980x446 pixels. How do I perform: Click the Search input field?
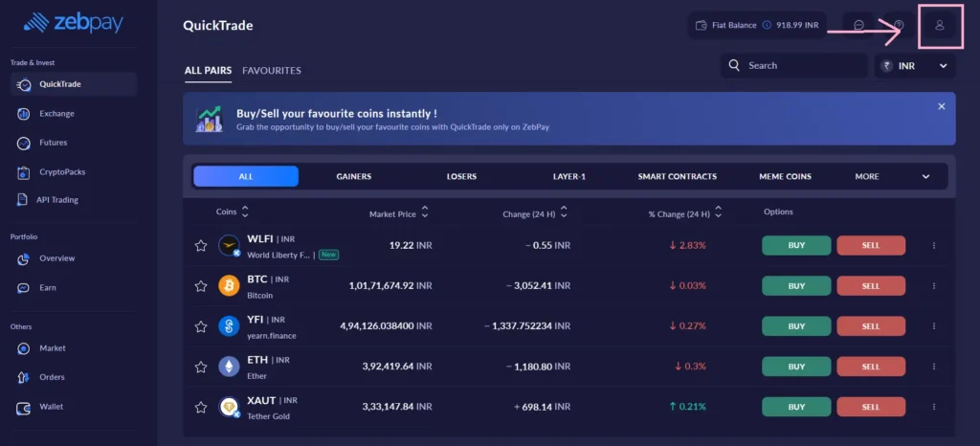793,66
